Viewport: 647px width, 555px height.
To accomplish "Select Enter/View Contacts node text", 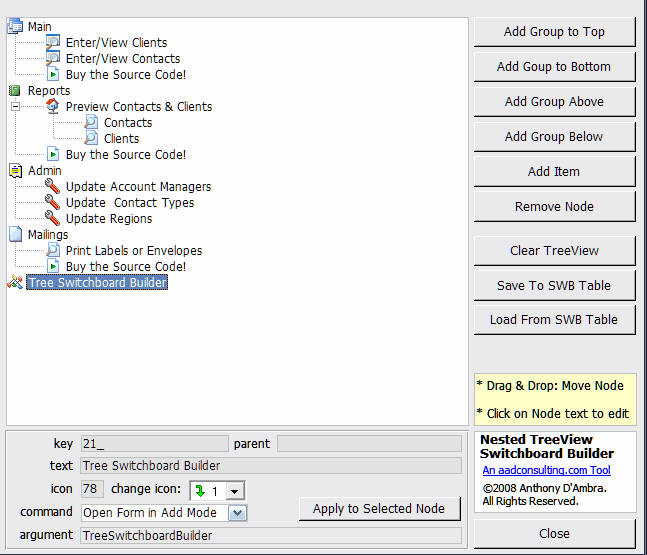I will 123,59.
